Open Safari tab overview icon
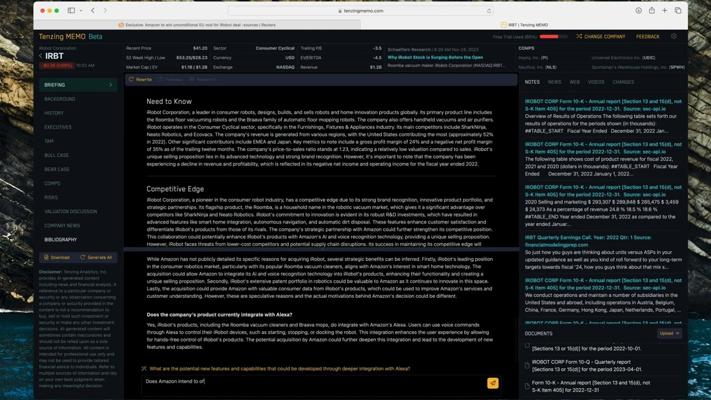 [678, 10]
